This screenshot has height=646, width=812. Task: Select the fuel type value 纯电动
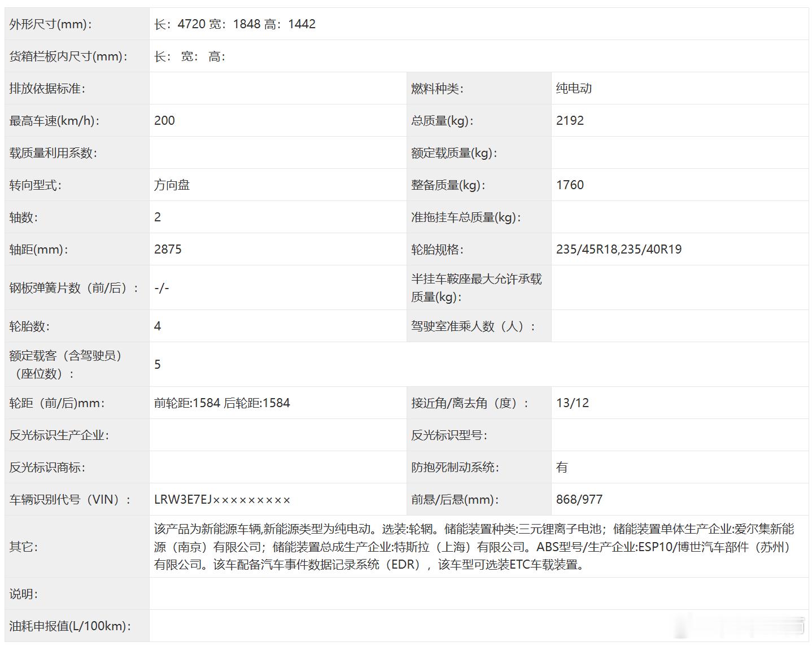(574, 89)
